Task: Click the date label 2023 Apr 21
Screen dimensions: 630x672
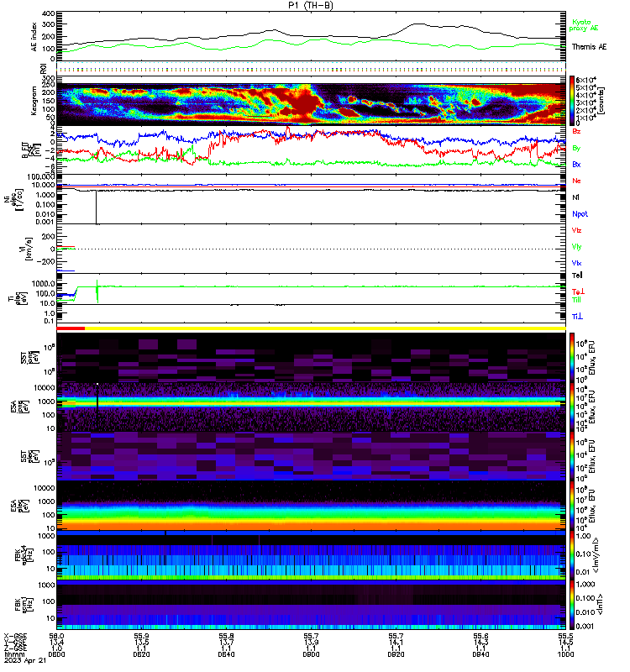Action: pyautogui.click(x=25, y=660)
